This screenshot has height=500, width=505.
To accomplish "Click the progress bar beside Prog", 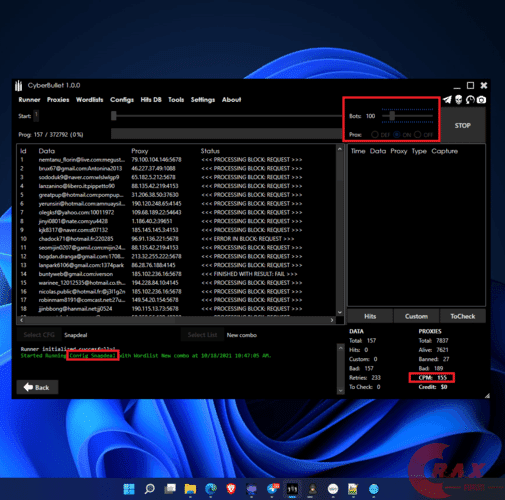I will 227,134.
